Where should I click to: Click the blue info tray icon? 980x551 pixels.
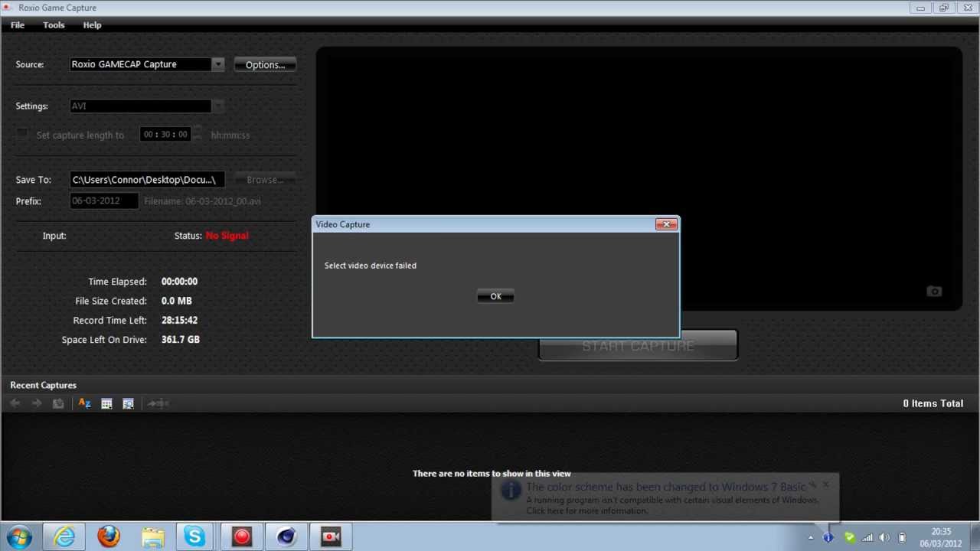pos(828,537)
